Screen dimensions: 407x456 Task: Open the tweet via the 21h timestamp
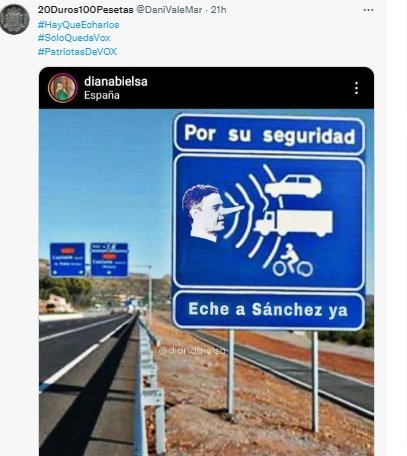click(219, 10)
